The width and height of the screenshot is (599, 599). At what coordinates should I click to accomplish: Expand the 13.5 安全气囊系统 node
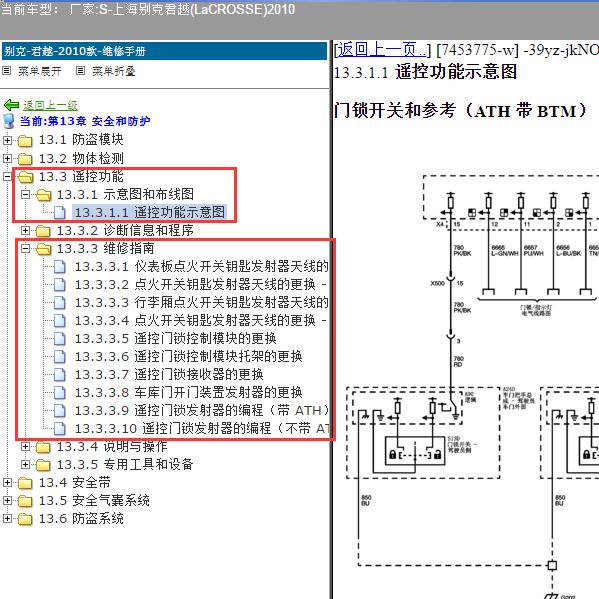point(7,500)
